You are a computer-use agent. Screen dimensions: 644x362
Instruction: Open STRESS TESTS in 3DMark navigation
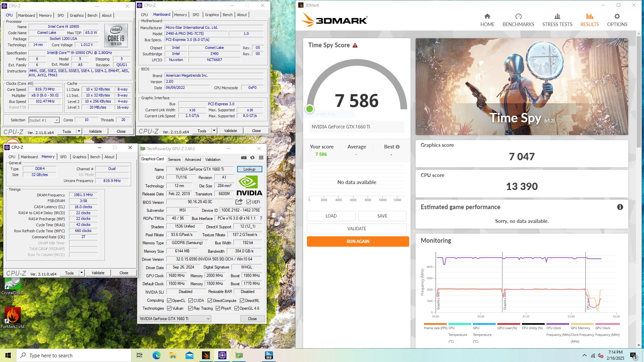[x=557, y=20]
